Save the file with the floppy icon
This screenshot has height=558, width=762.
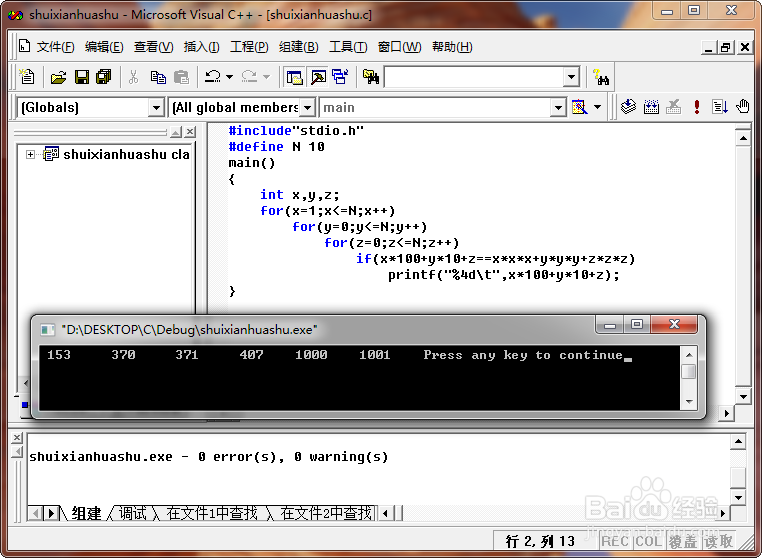[82, 77]
